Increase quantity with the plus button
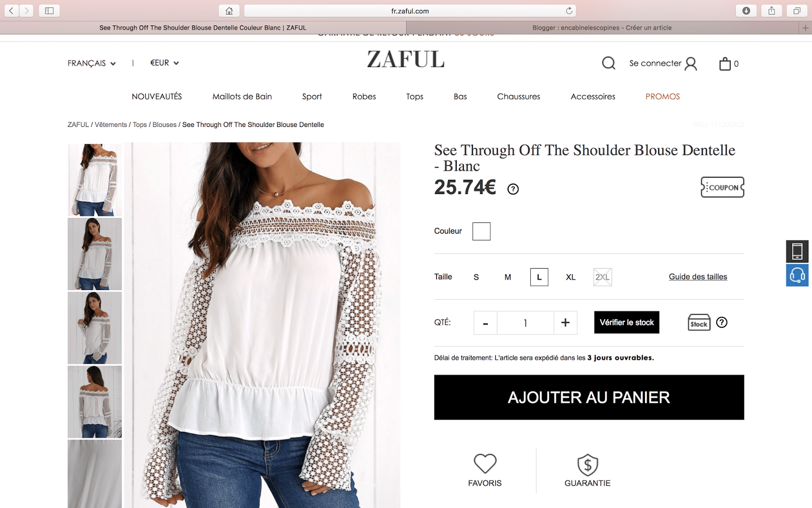This screenshot has width=812, height=508. tap(565, 323)
